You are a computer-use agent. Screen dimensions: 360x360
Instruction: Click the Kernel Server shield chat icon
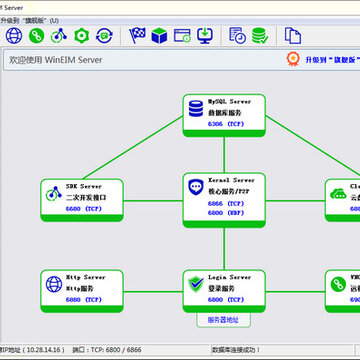pyautogui.click(x=196, y=188)
